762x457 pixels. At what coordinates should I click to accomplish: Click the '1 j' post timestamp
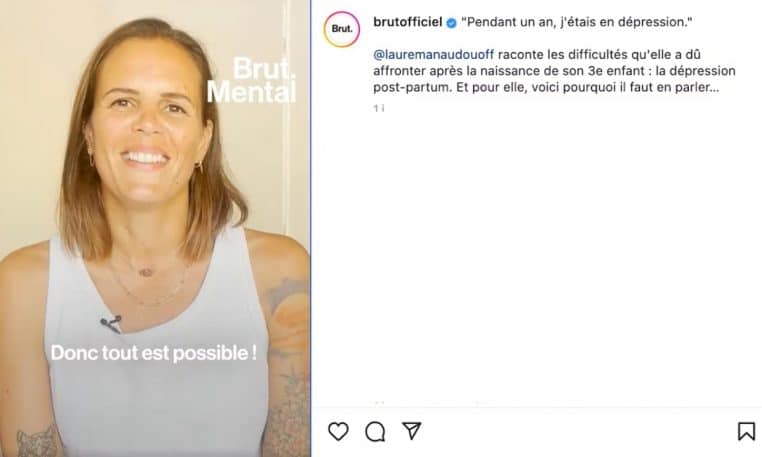point(379,108)
